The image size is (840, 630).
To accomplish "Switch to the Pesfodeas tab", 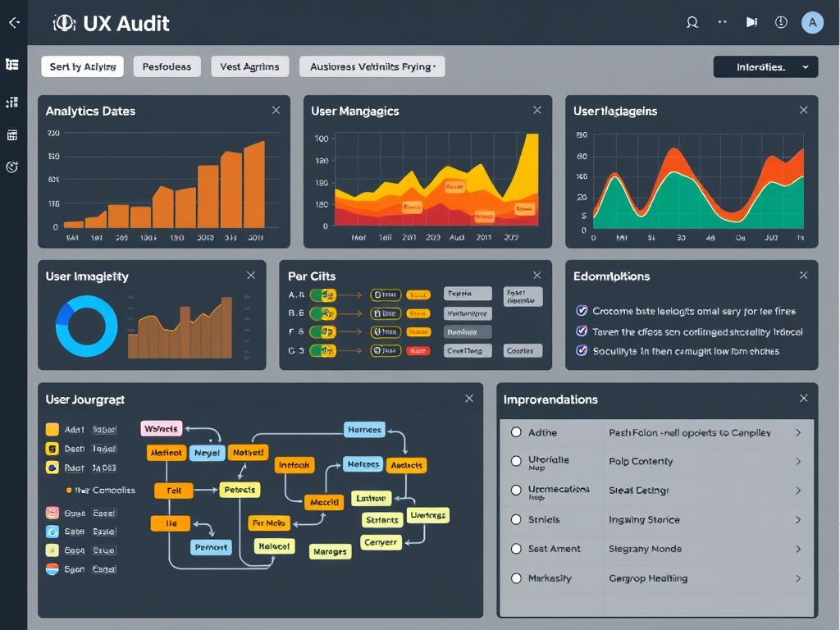I will point(167,67).
